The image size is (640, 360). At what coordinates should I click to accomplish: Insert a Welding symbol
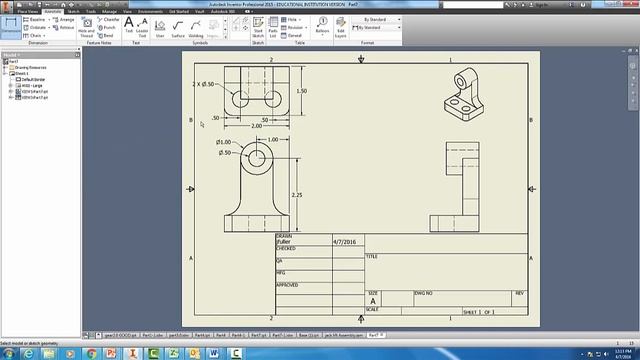[196, 29]
